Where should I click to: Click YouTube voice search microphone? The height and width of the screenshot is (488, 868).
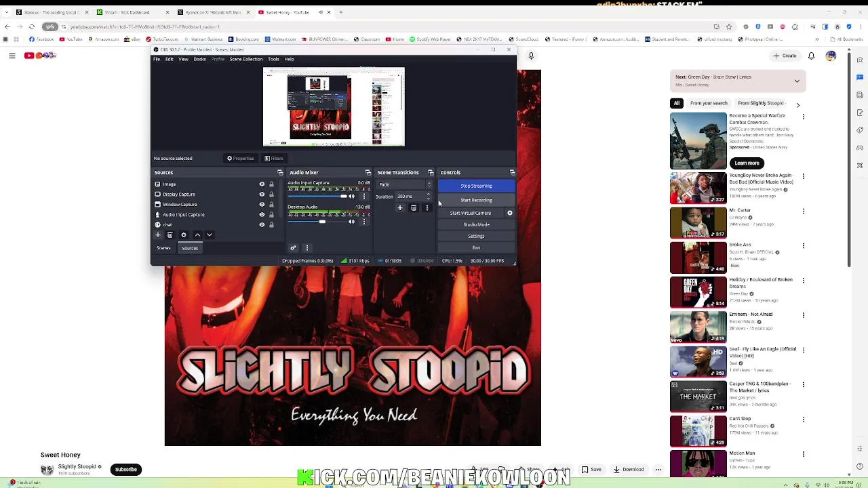click(x=531, y=56)
